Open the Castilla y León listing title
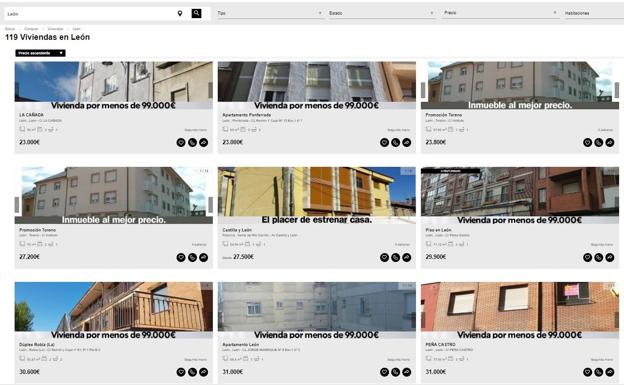Screen dimensions: 624x385 237,230
